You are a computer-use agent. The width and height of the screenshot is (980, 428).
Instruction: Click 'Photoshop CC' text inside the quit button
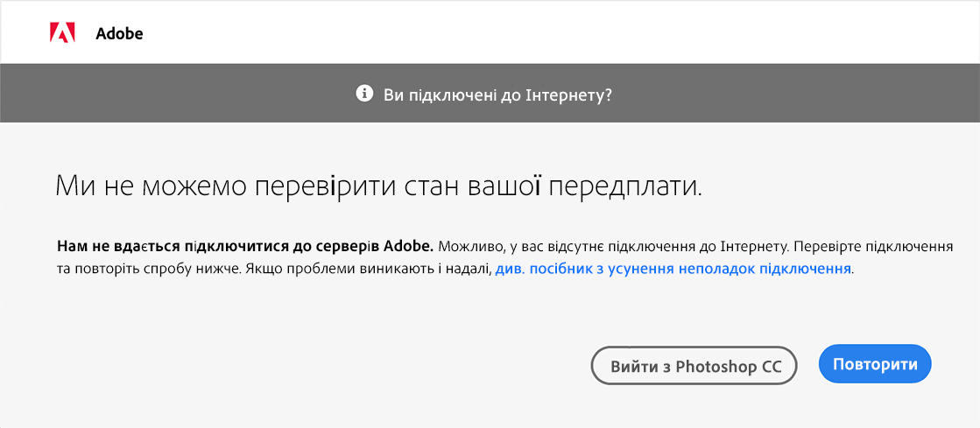click(728, 366)
